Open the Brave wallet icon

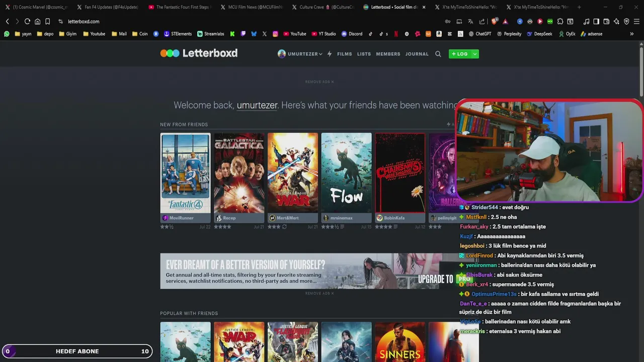[606, 22]
